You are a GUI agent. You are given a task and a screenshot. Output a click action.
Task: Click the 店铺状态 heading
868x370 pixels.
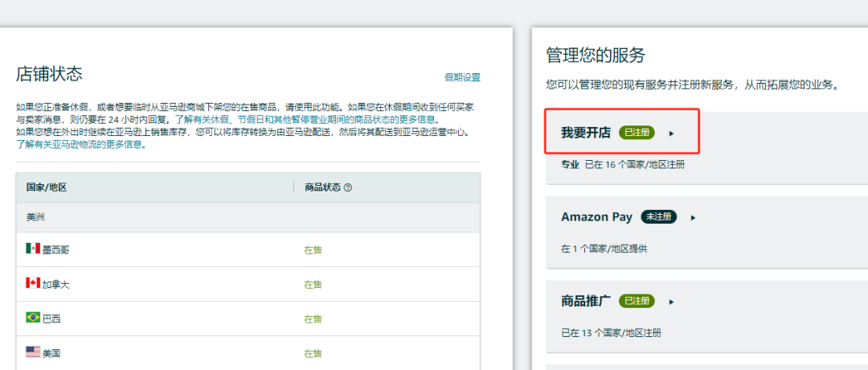49,73
